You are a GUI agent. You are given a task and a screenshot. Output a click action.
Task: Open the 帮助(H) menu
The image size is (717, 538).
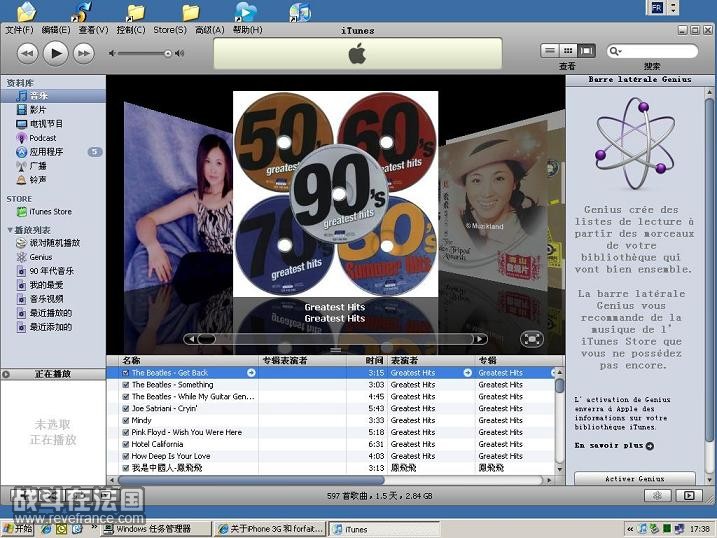247,30
